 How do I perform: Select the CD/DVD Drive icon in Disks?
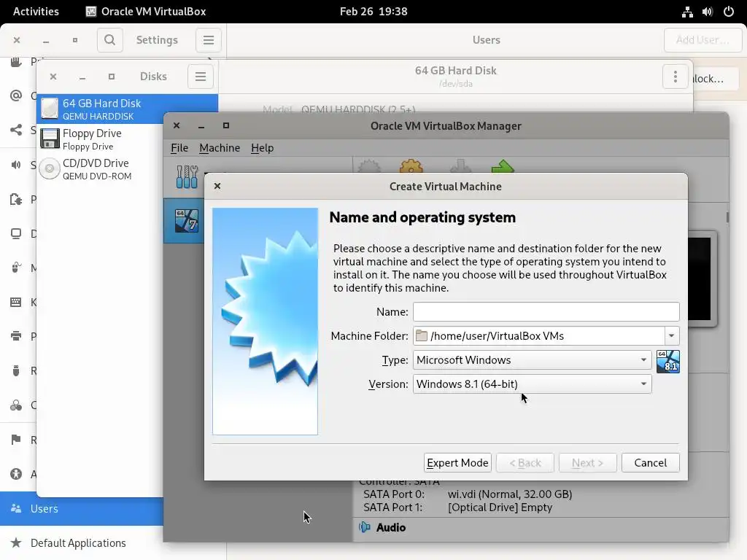pyautogui.click(x=50, y=168)
